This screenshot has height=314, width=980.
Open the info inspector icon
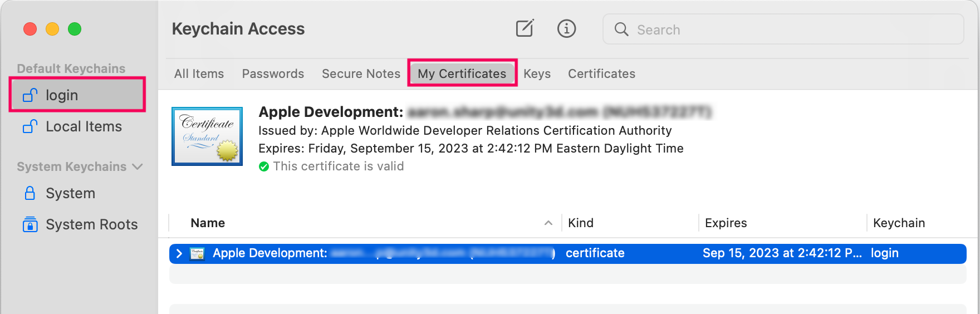[566, 28]
